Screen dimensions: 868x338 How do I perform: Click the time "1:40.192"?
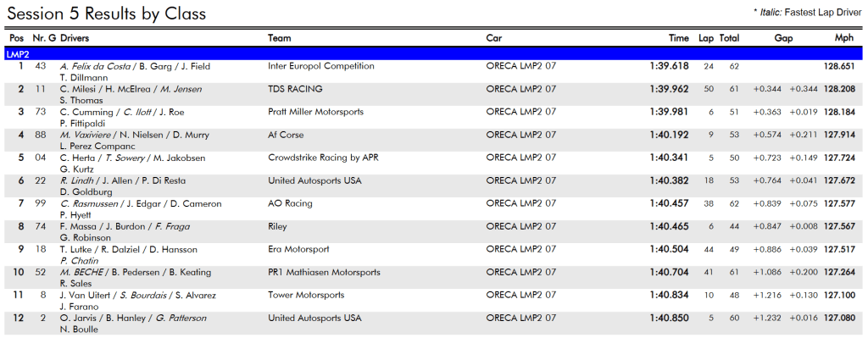[670, 135]
